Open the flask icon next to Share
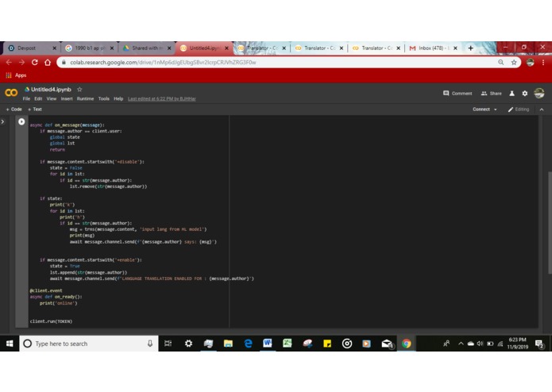This screenshot has width=552, height=392. [x=511, y=93]
